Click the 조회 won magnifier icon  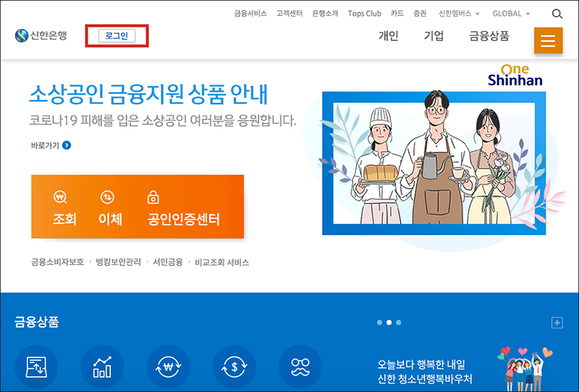60,197
